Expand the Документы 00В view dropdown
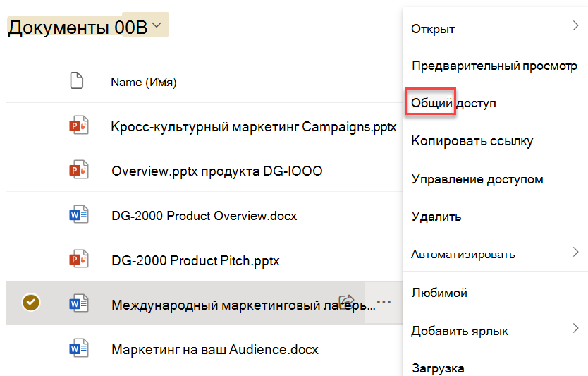This screenshot has width=588, height=376. click(157, 25)
